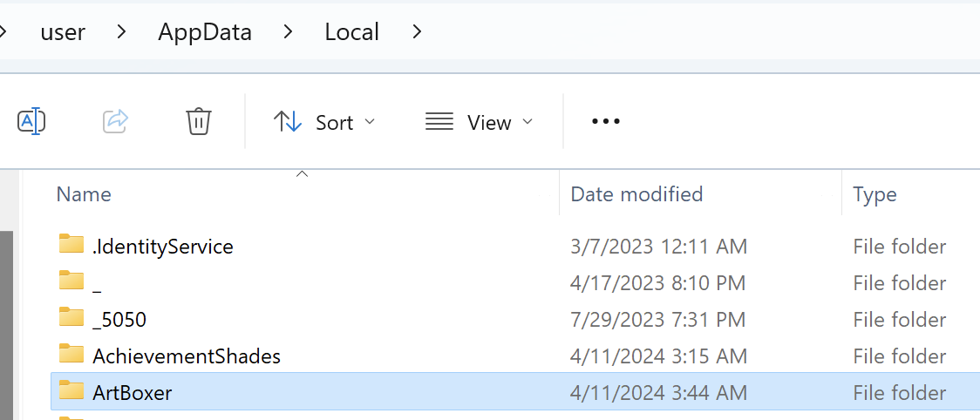Open the View dropdown menu
980x420 pixels.
click(479, 122)
